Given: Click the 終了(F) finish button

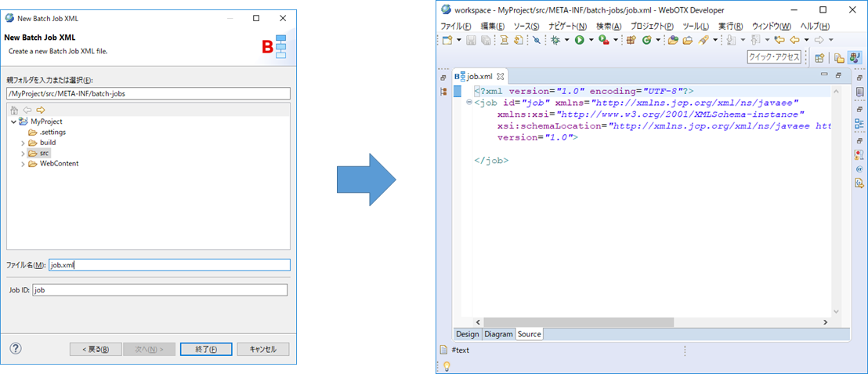Looking at the screenshot, I should (205, 349).
